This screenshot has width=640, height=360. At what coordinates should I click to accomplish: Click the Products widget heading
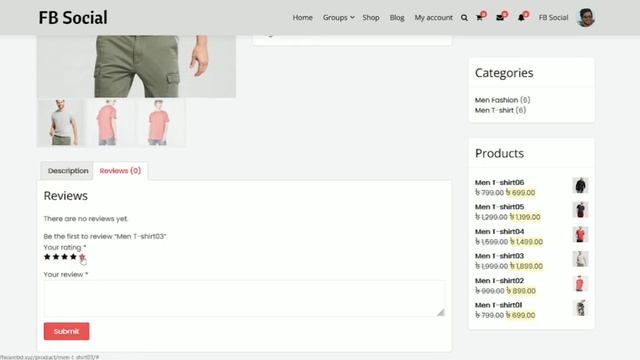click(499, 153)
